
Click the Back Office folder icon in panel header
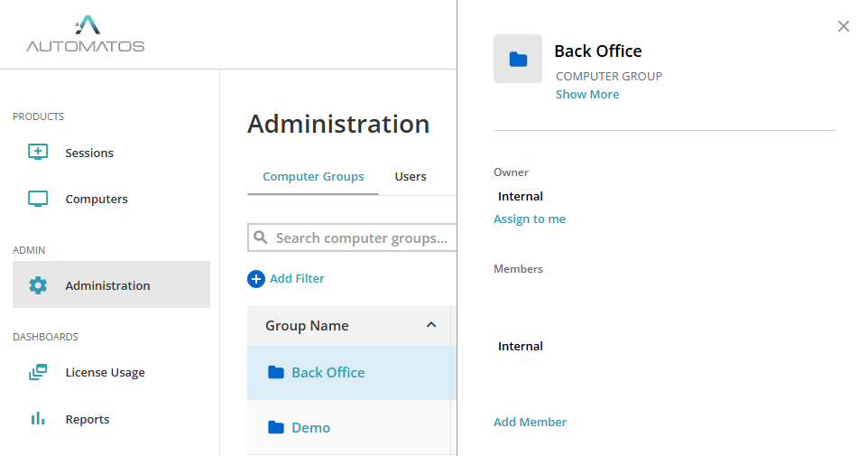point(518,60)
